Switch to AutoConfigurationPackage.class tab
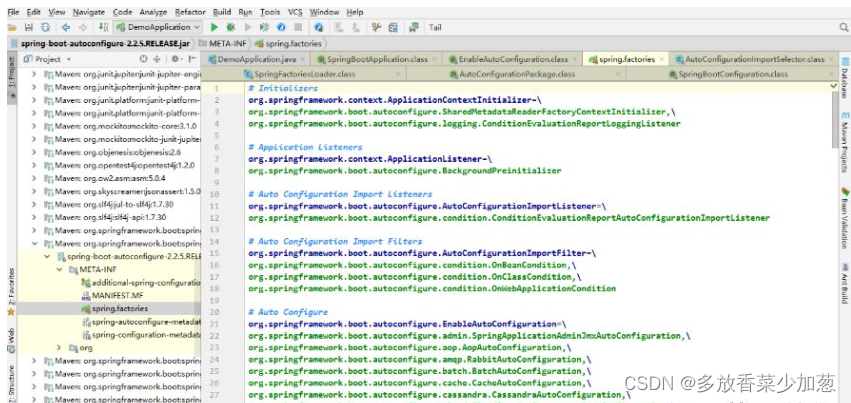The image size is (851, 403). pos(517,74)
